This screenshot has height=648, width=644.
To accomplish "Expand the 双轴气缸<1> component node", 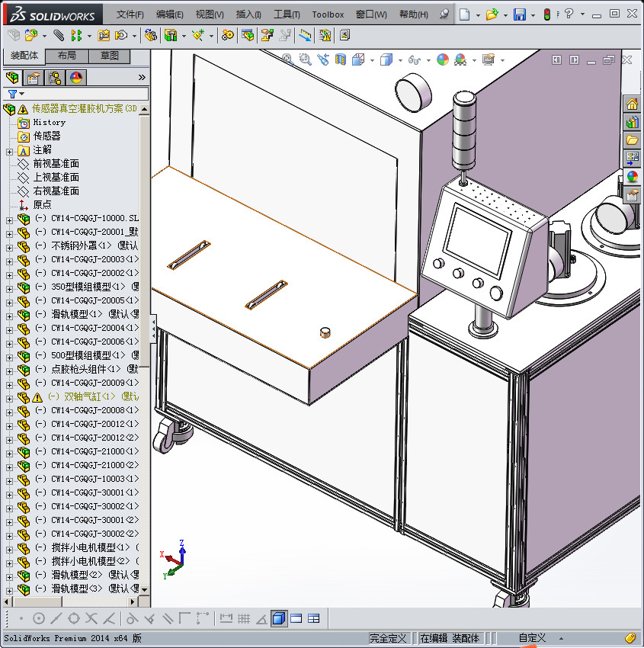I will [x=9, y=399].
